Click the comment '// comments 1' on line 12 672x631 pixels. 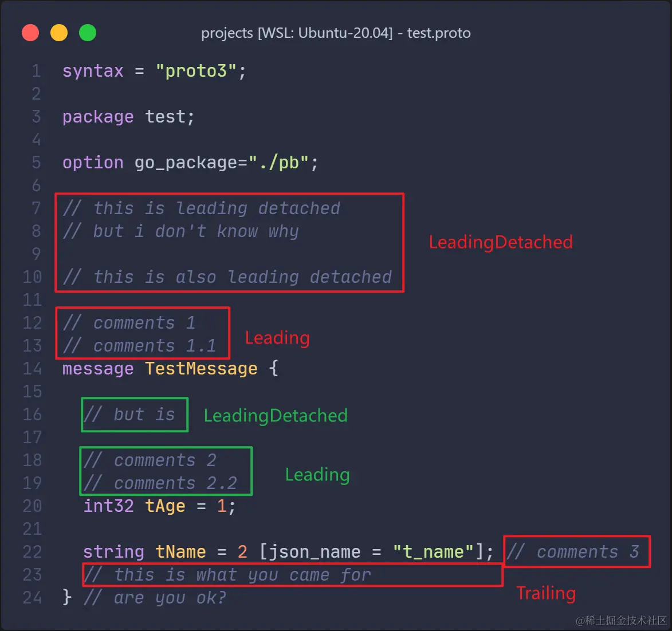[129, 323]
